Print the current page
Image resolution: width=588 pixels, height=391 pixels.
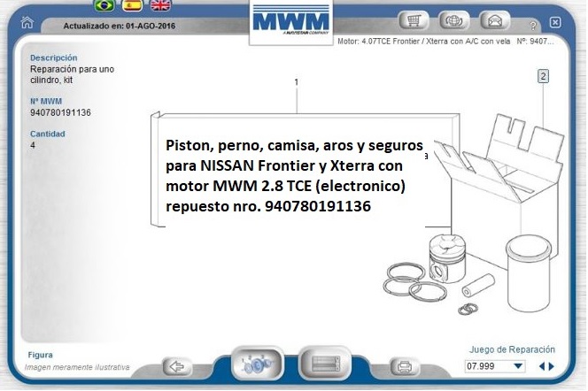[404, 366]
